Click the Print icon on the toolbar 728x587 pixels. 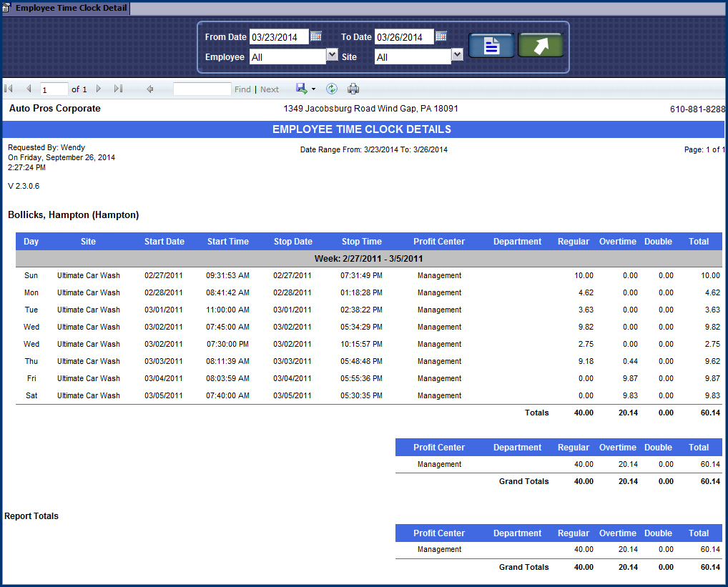[x=353, y=88]
